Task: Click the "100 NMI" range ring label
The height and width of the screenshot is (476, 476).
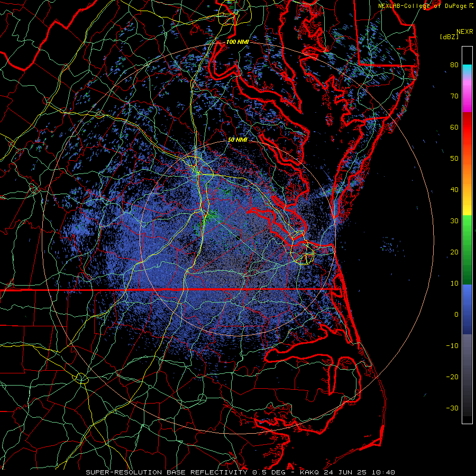Action: coord(237,42)
